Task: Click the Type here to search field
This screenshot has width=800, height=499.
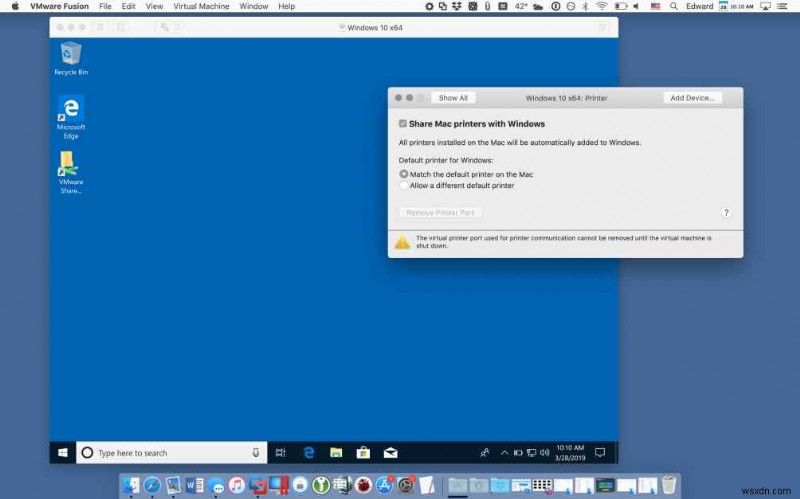Action: [171, 453]
